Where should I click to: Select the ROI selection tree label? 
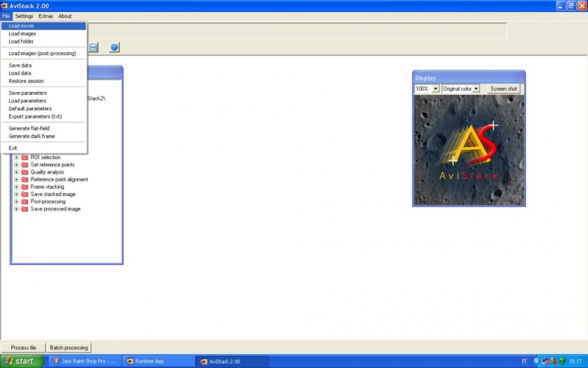[x=45, y=157]
